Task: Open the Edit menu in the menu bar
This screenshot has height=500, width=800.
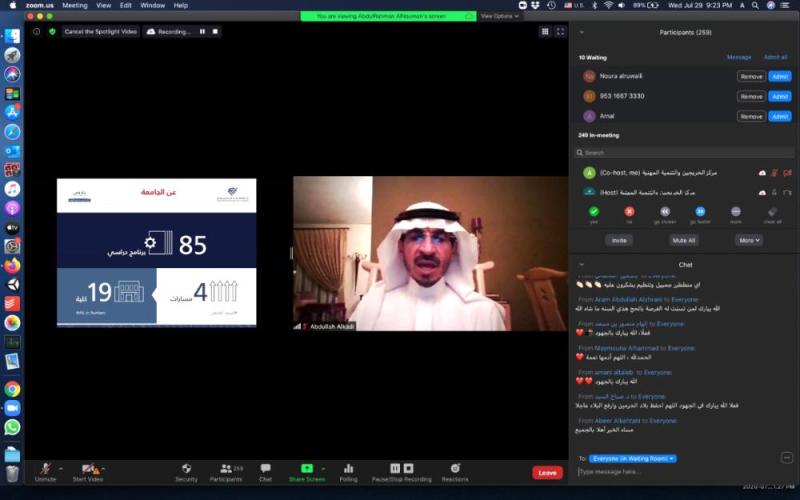Action: (x=126, y=5)
